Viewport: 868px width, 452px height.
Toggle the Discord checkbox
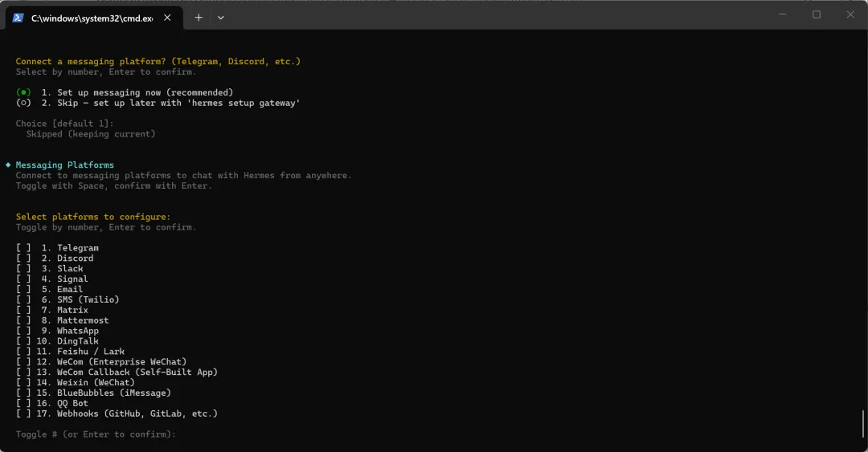pos(23,259)
